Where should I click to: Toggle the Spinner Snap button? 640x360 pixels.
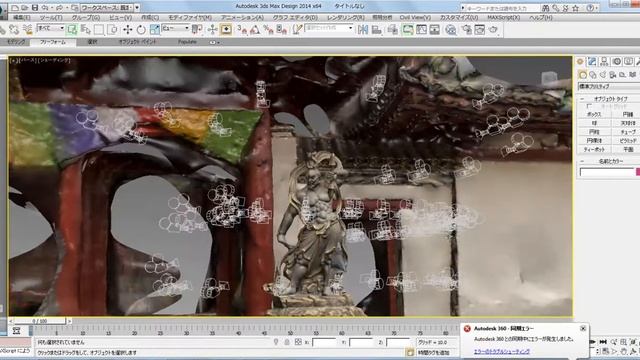[281, 29]
